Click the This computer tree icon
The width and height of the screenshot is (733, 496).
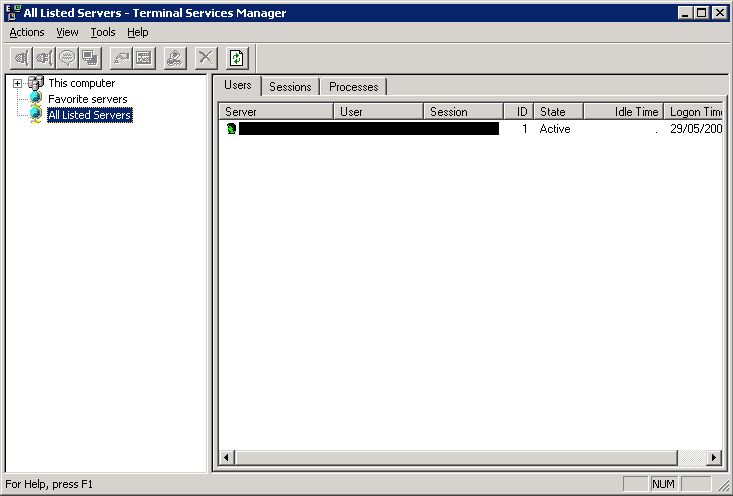tap(36, 83)
